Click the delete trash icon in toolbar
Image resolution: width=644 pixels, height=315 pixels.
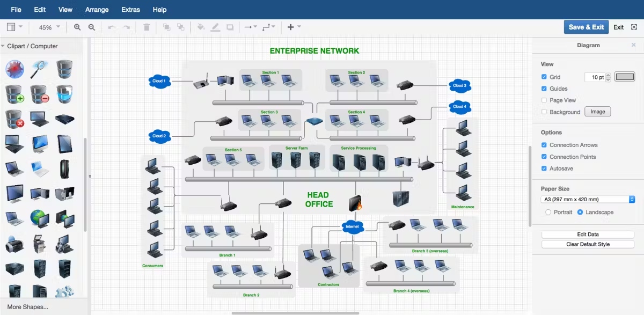tap(147, 27)
